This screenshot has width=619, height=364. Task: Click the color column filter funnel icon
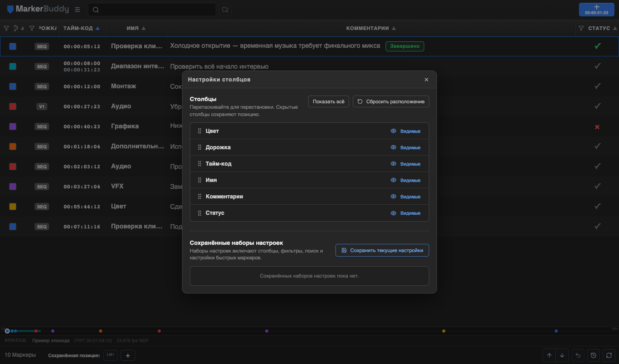click(6, 28)
